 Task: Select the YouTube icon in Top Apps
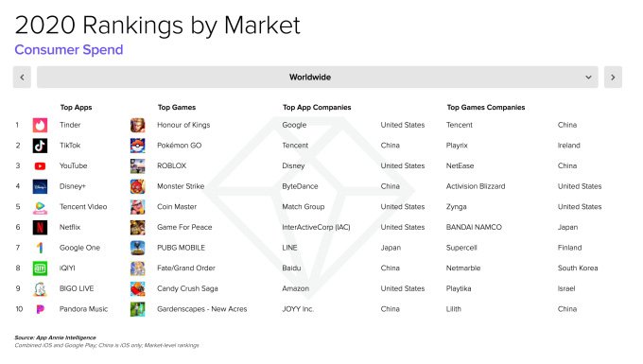tap(40, 166)
